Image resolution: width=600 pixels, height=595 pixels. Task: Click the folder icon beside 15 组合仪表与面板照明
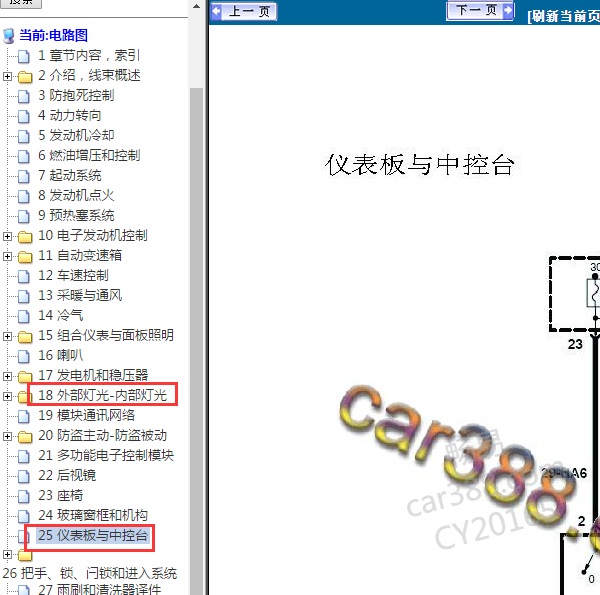pyautogui.click(x=25, y=336)
